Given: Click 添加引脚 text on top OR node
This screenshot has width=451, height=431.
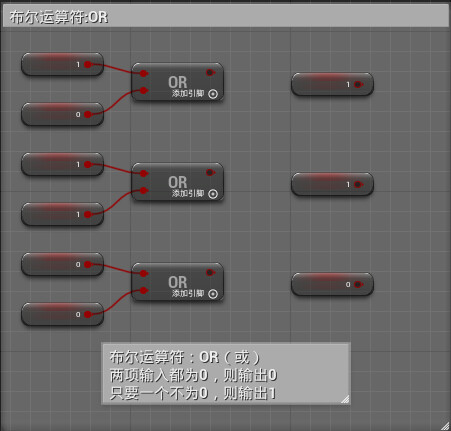Looking at the screenshot, I should click(x=188, y=93).
